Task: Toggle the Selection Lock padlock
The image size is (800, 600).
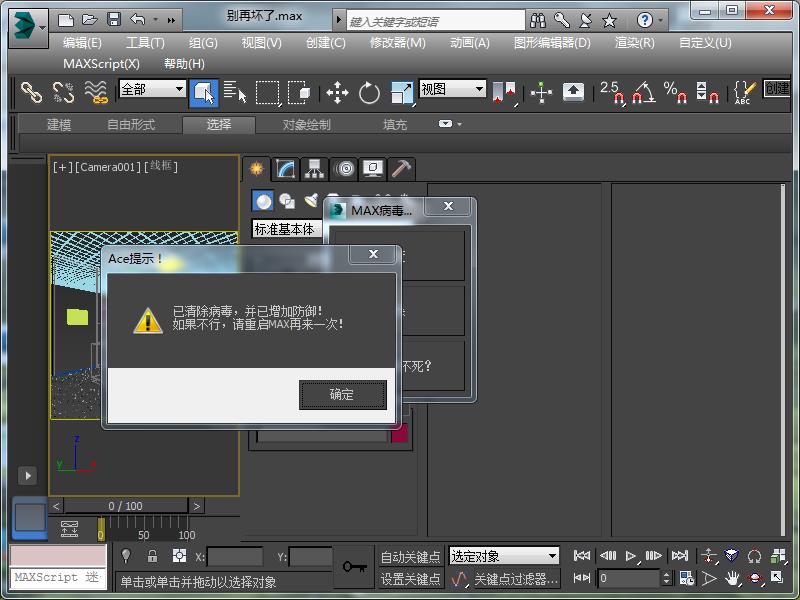Action: (152, 556)
